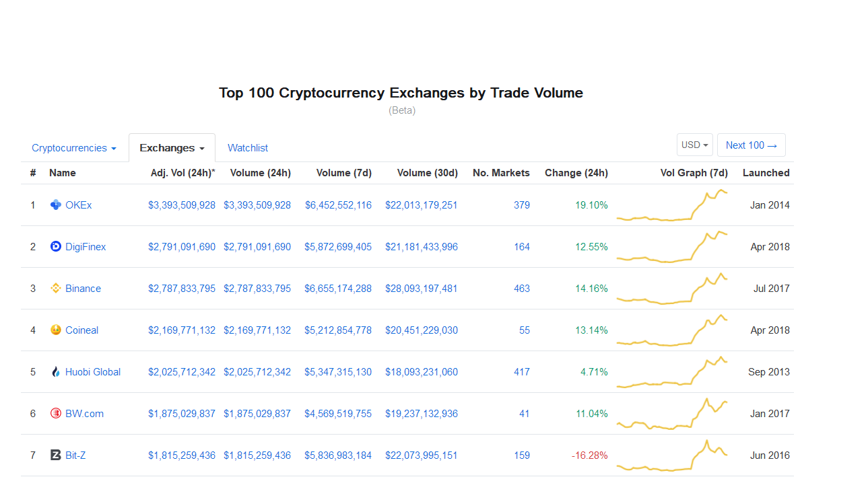Click Coineal 30d volume $20,451,229,030
Screen dimensions: 868x477
point(422,330)
